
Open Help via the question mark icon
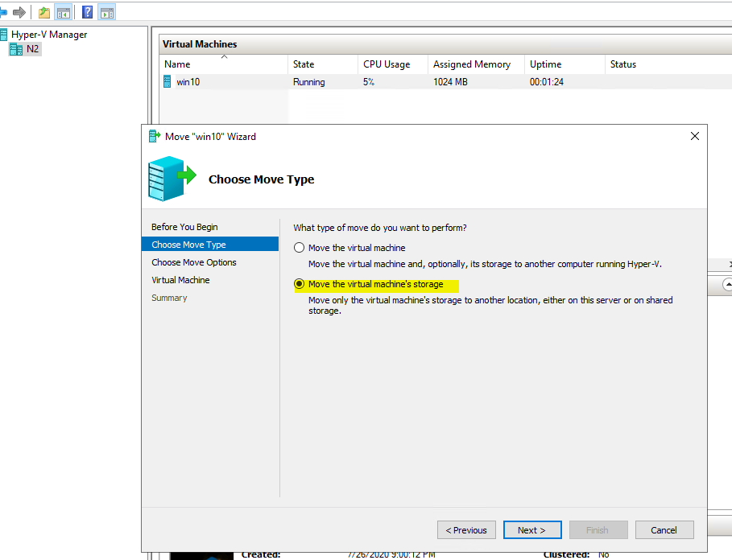click(87, 12)
